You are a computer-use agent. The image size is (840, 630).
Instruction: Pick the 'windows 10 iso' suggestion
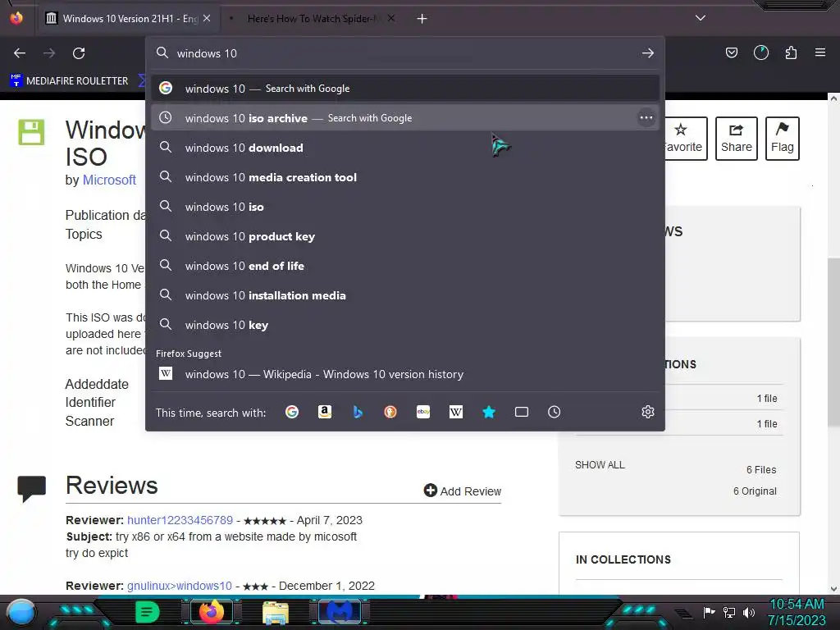click(x=405, y=207)
